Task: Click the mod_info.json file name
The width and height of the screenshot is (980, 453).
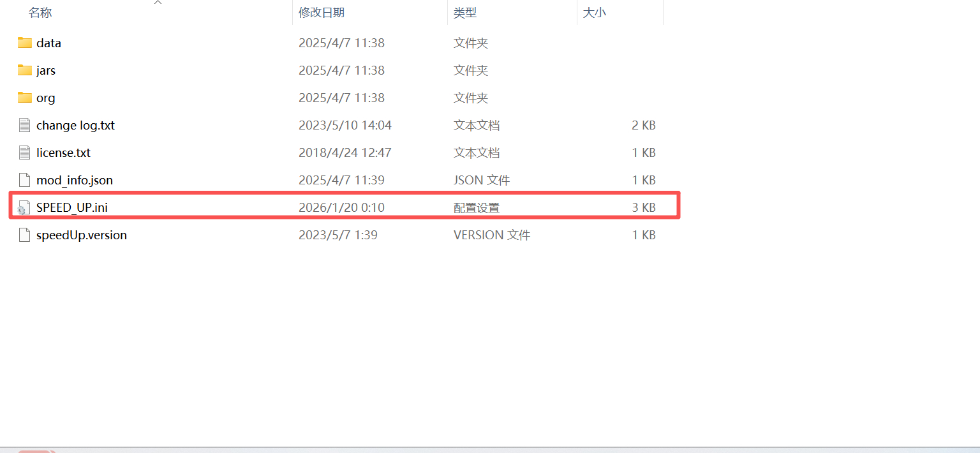Action: coord(75,180)
